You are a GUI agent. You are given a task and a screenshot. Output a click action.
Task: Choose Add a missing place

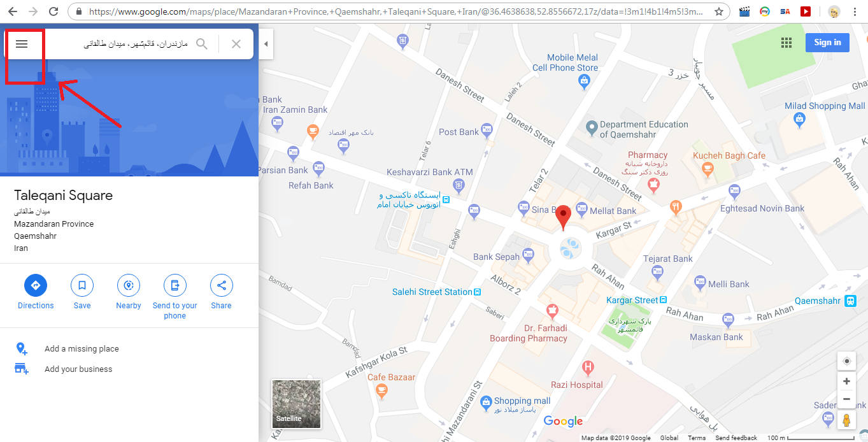[82, 349]
